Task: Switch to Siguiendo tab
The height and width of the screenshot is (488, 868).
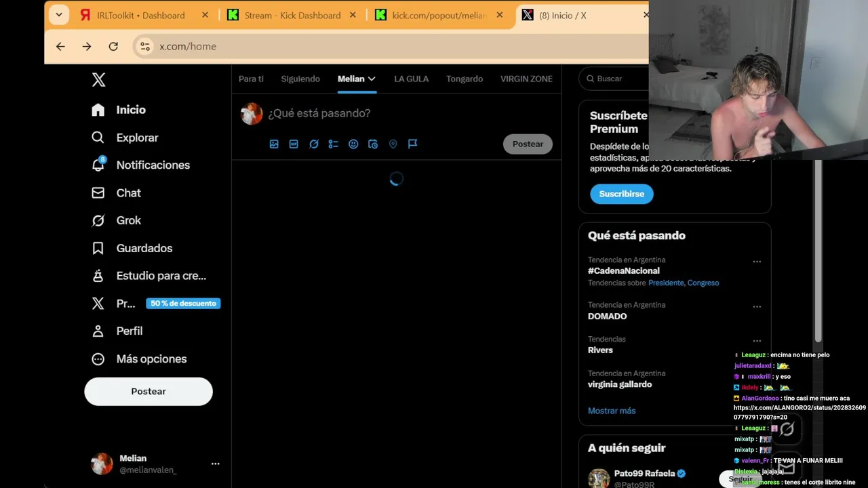Action: coord(300,79)
